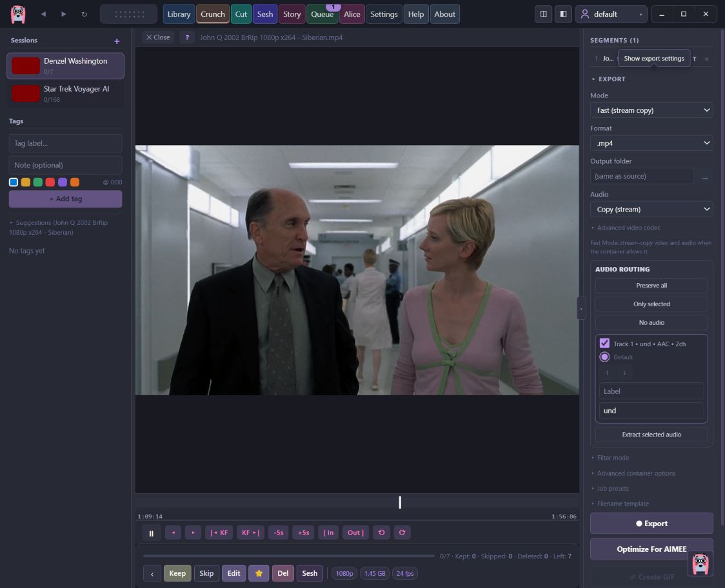Open the Mode dropdown Fast (stream copy)

(x=651, y=110)
